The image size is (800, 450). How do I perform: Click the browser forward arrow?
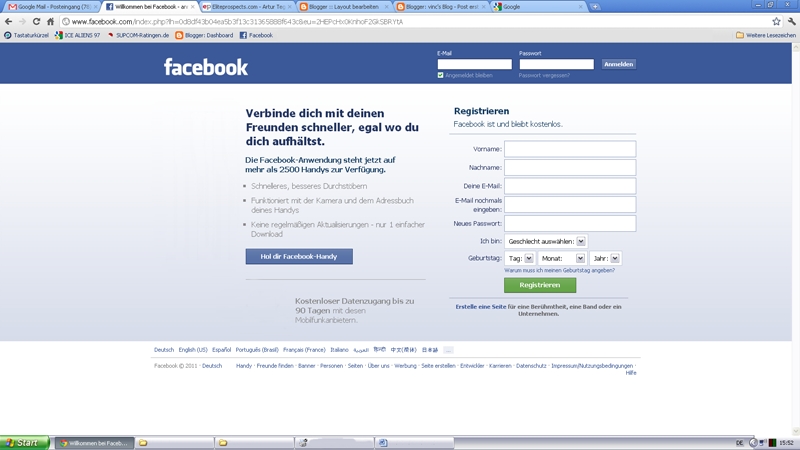22,21
